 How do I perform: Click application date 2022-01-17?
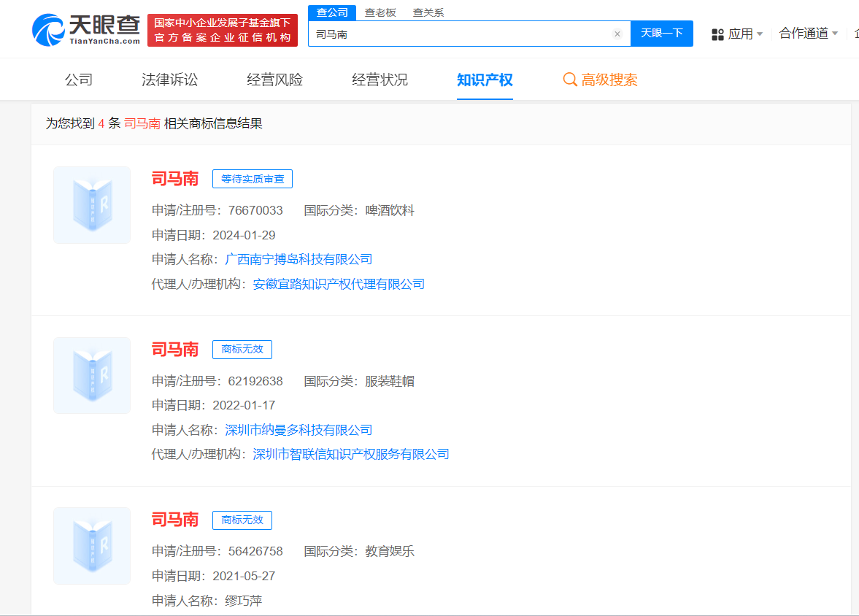pyautogui.click(x=244, y=406)
